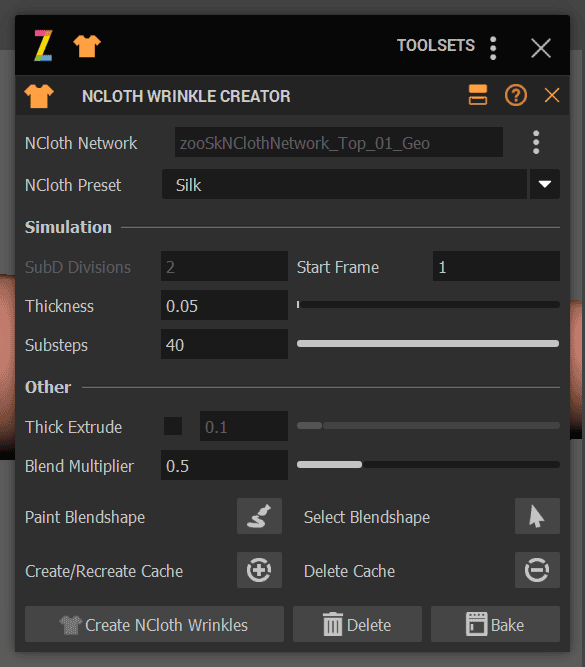
Task: Adjust the Substeps slider
Action: [428, 344]
